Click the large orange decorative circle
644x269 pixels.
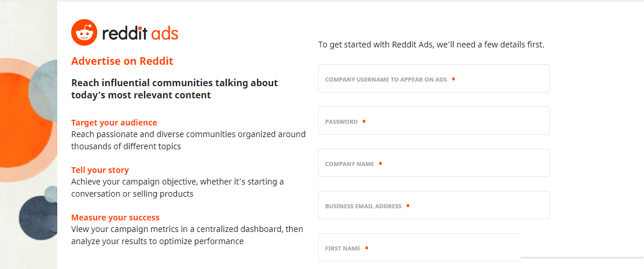[25, 120]
